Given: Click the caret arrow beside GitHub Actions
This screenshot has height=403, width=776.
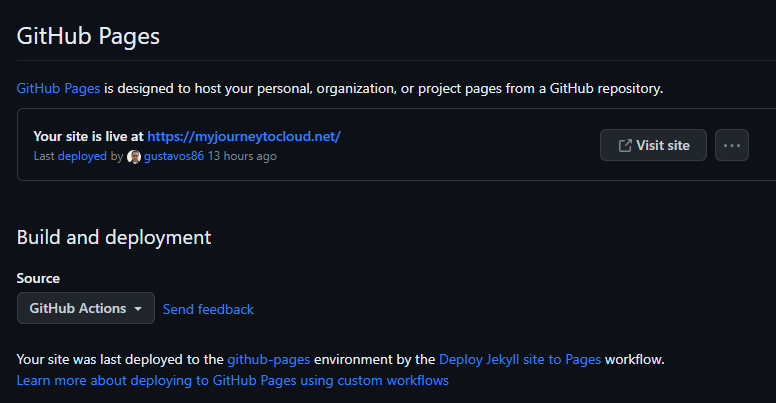Looking at the screenshot, I should point(137,309).
